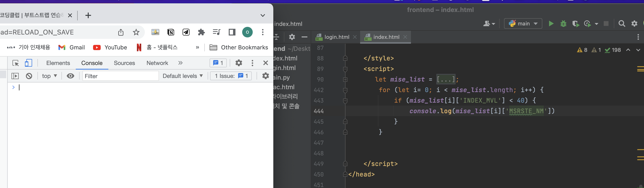Screen dimensions: 644x188
Task: Select the inspect element picker in DevTools
Action: tap(16, 63)
